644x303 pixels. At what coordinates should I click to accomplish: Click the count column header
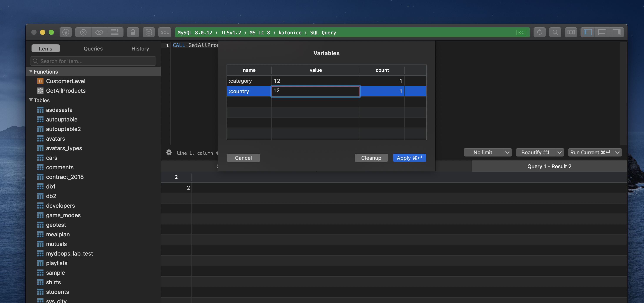[382, 70]
